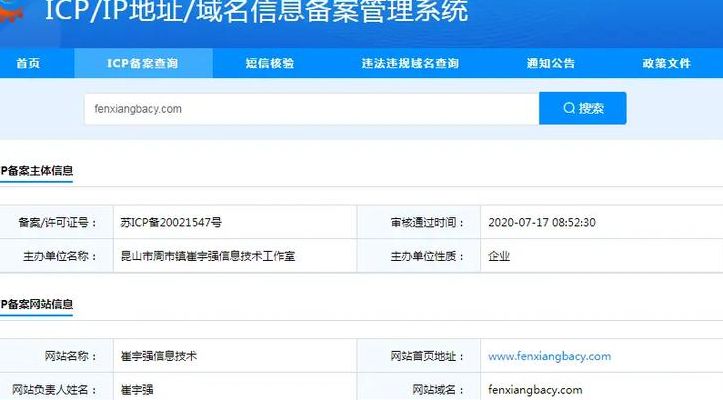Click the search field containing fenxiangbacy.com
The image size is (723, 400).
312,109
